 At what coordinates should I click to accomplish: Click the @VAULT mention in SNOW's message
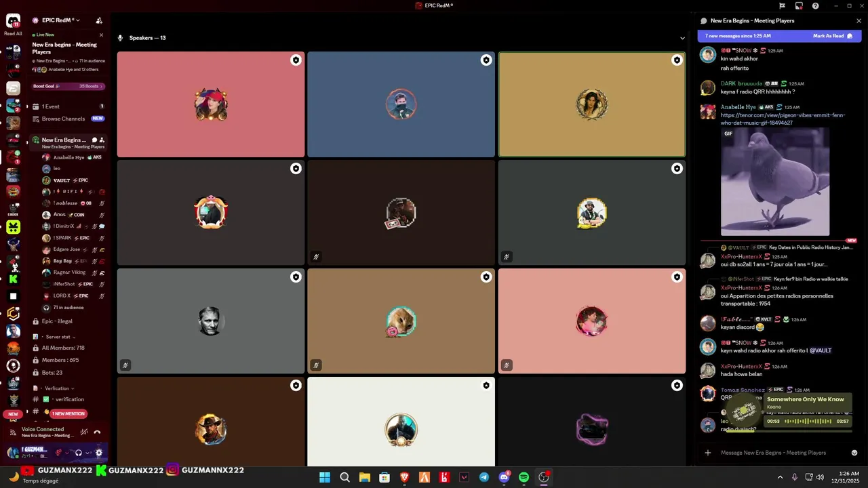point(820,350)
